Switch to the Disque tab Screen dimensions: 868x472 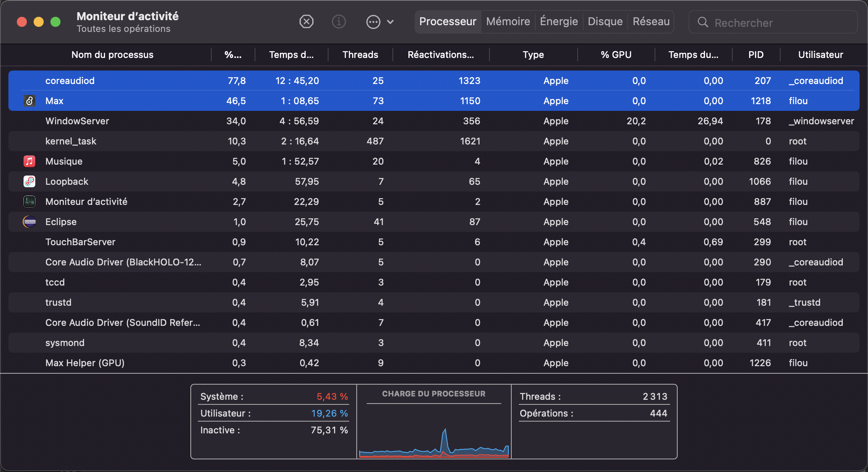(605, 21)
